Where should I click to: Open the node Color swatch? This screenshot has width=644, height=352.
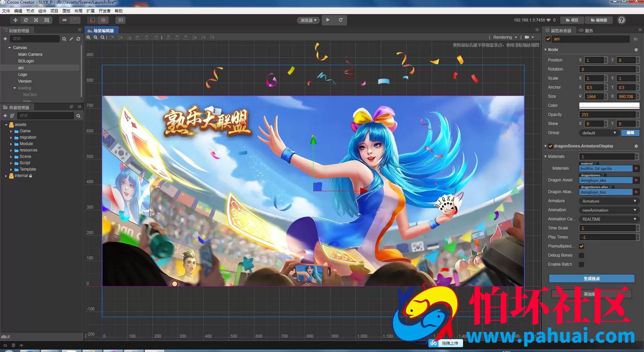[x=609, y=105]
